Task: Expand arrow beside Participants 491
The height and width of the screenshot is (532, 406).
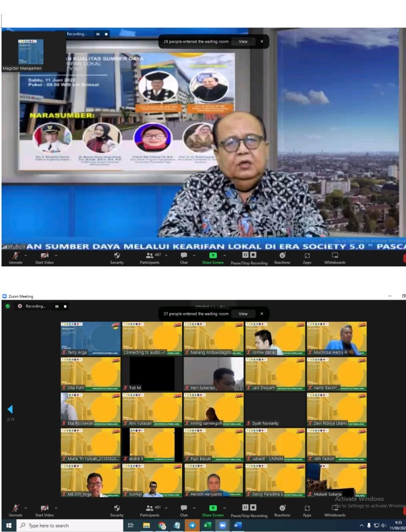Action: 166,508
